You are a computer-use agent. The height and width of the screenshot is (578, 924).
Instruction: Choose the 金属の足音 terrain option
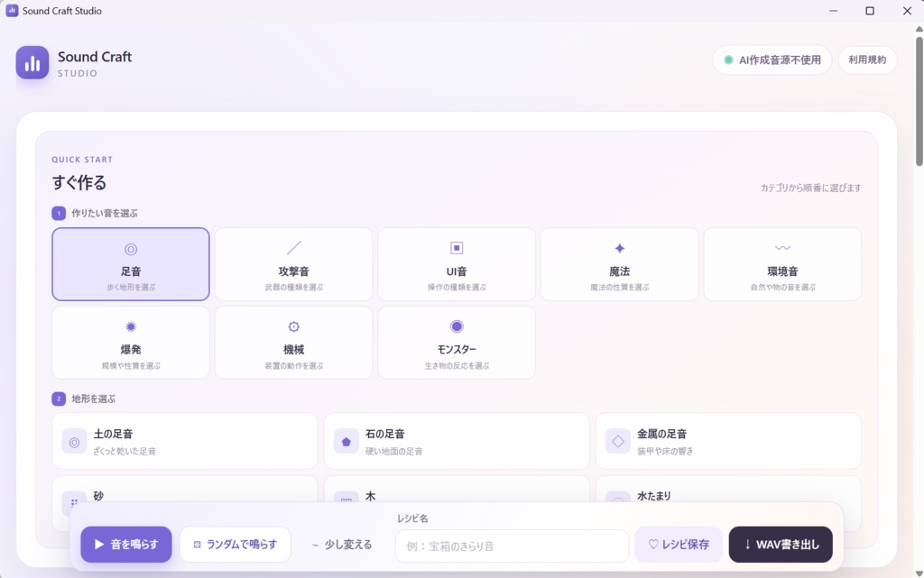pyautogui.click(x=728, y=441)
